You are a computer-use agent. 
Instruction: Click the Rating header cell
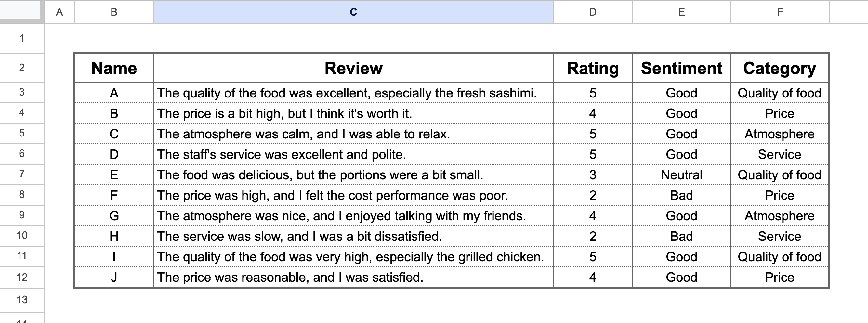pos(593,68)
